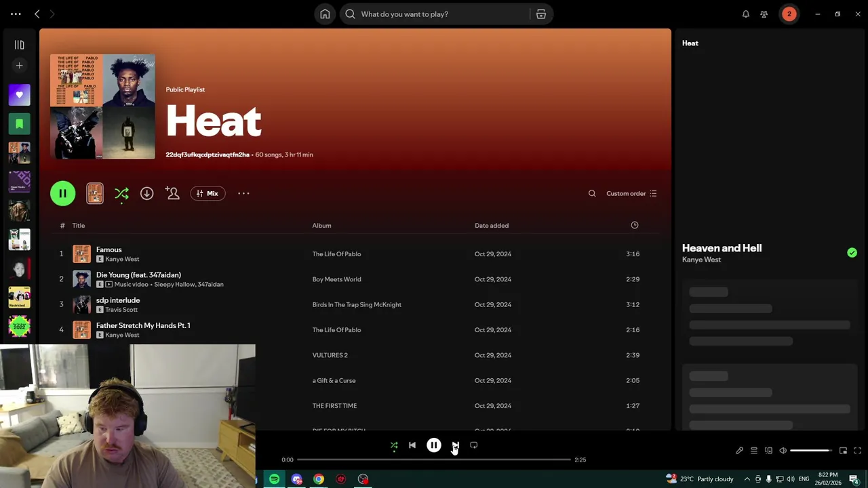Adjust the volume slider
Image resolution: width=868 pixels, height=488 pixels.
point(812,451)
